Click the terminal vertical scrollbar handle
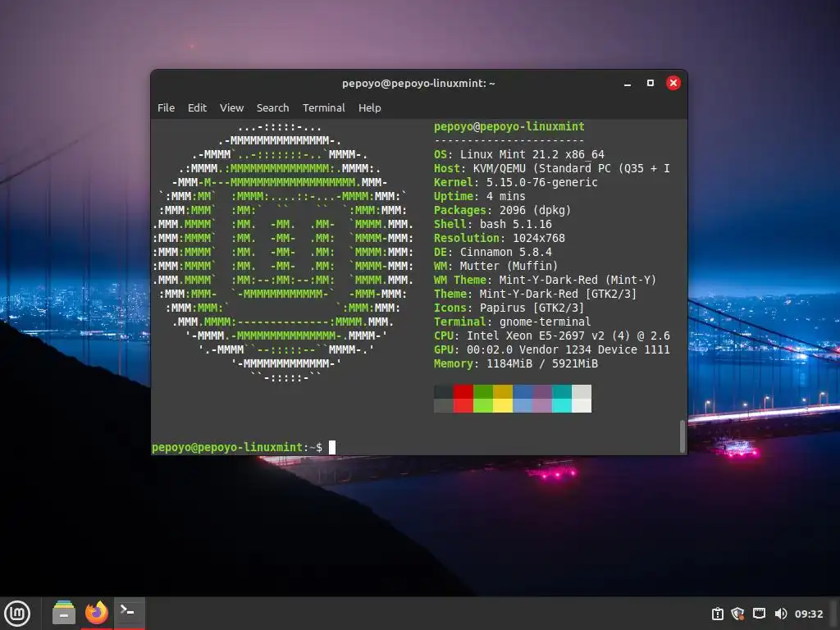 click(682, 436)
